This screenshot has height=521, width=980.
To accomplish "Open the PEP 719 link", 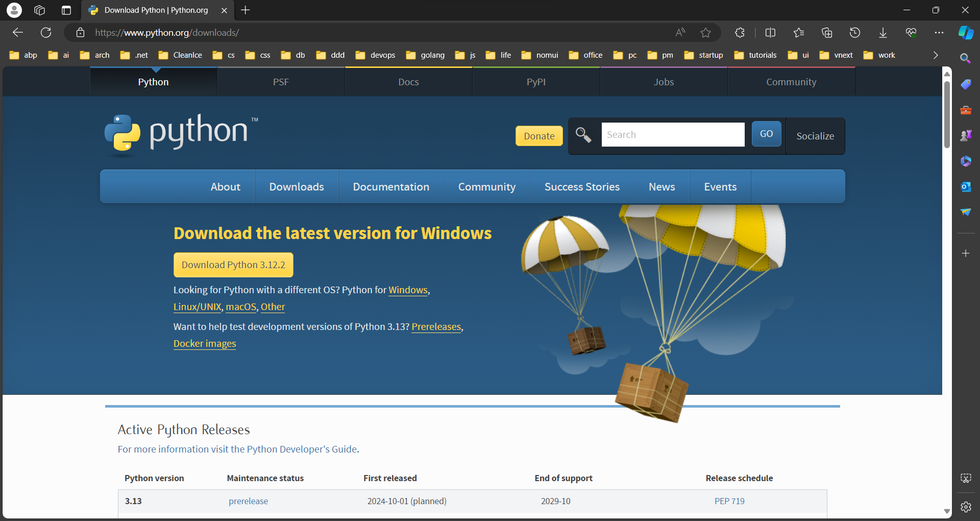I will (x=729, y=501).
